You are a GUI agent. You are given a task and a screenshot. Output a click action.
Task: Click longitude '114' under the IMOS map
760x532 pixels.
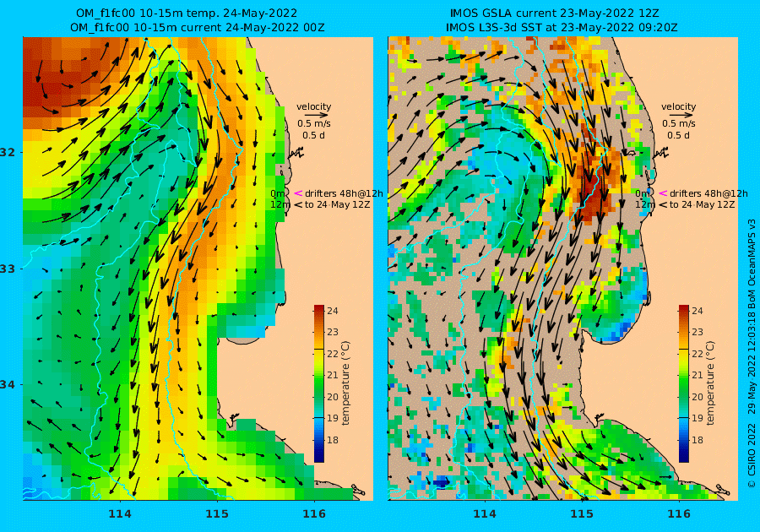(x=484, y=514)
